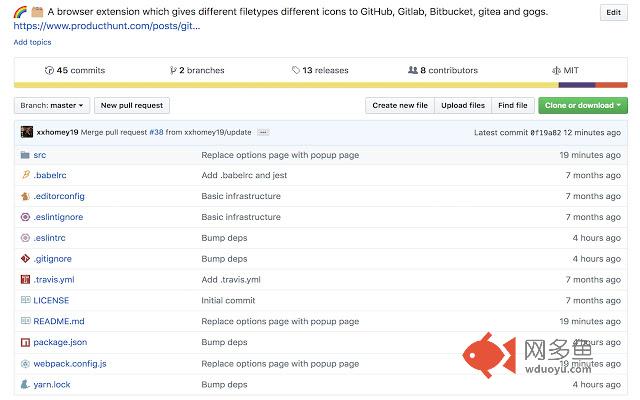Click the src row commit message

(x=280, y=155)
